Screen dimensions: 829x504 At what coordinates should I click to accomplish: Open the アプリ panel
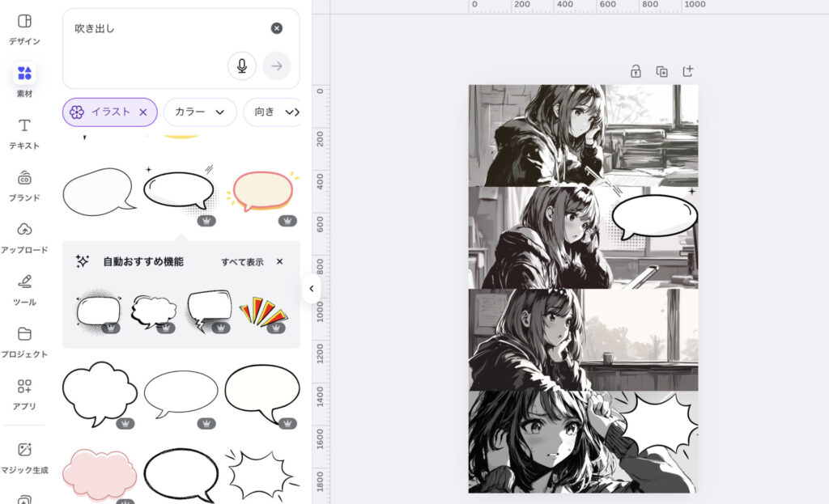coord(24,393)
